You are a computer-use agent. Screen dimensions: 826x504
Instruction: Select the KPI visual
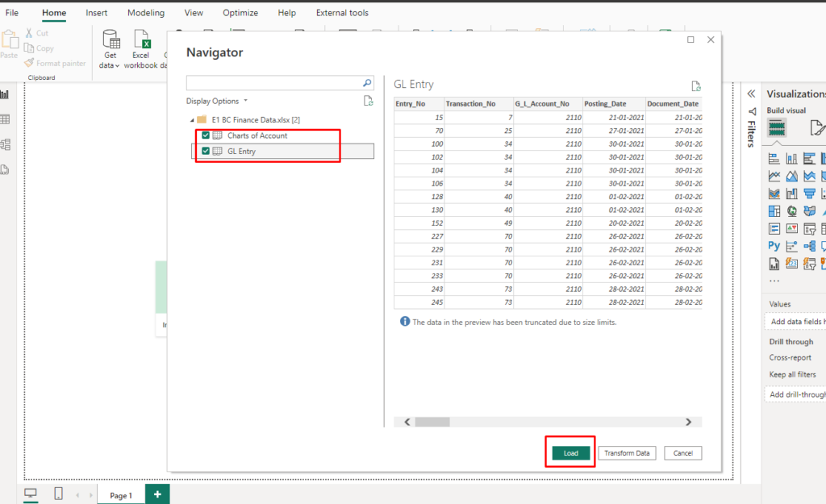click(791, 228)
